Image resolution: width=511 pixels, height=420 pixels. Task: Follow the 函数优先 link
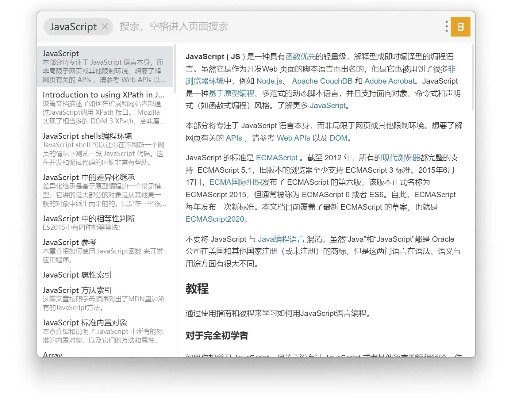click(x=300, y=57)
